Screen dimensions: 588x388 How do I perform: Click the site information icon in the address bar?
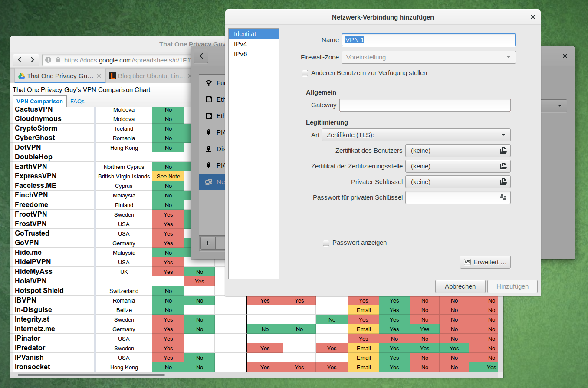(x=48, y=60)
